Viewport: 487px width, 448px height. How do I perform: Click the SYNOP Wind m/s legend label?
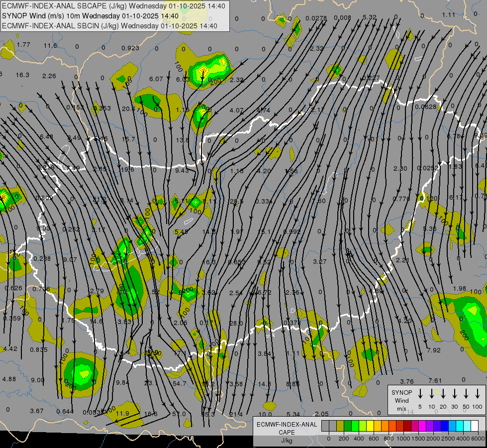pyautogui.click(x=401, y=400)
